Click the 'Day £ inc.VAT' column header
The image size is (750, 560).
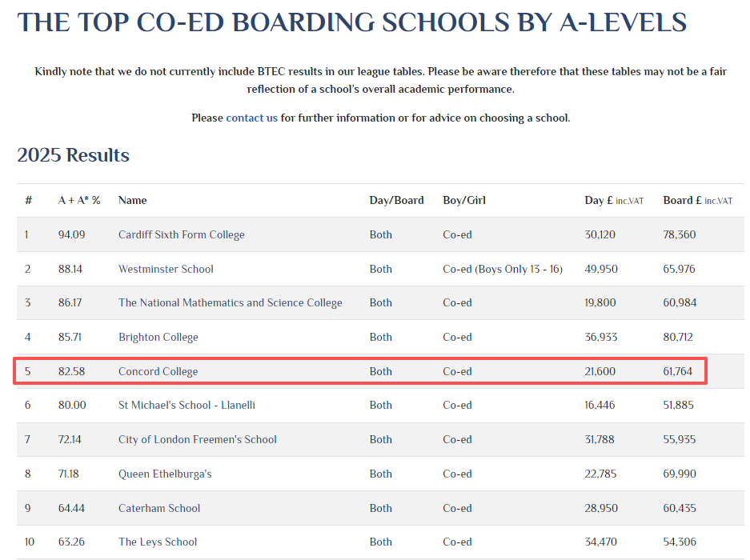tap(614, 200)
